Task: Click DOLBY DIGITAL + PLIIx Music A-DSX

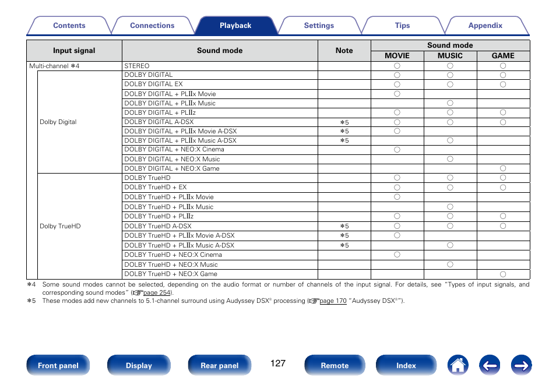Action: click(220, 140)
